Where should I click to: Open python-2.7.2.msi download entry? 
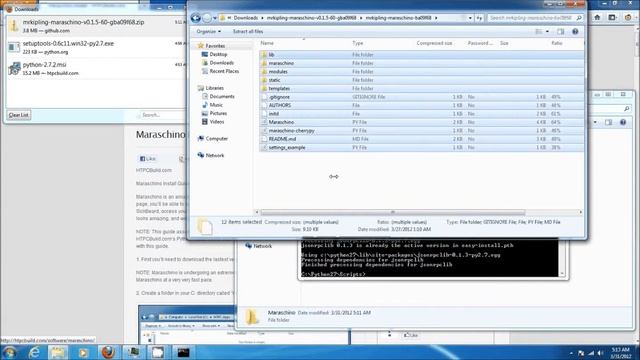tap(95, 69)
